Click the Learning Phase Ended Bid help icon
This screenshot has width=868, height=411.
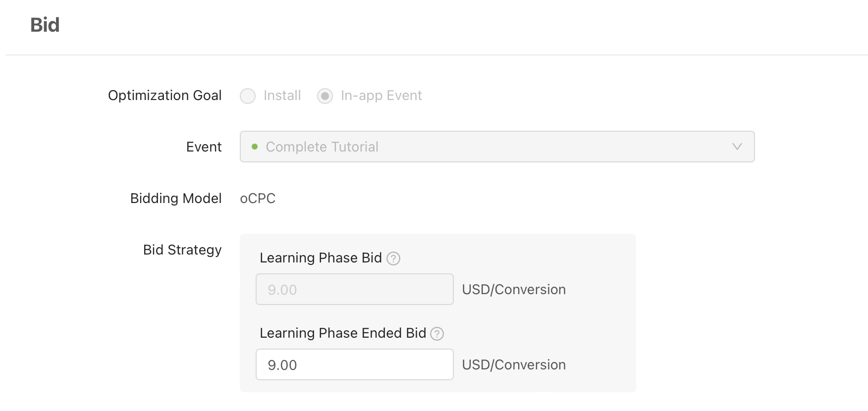click(437, 334)
